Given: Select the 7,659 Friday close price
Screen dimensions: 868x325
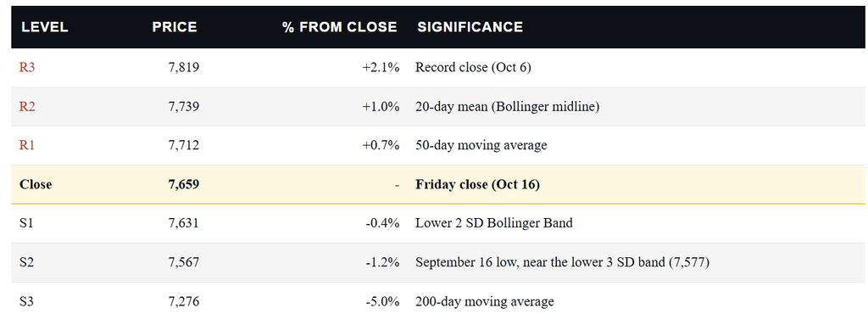Looking at the screenshot, I should pyautogui.click(x=183, y=185).
